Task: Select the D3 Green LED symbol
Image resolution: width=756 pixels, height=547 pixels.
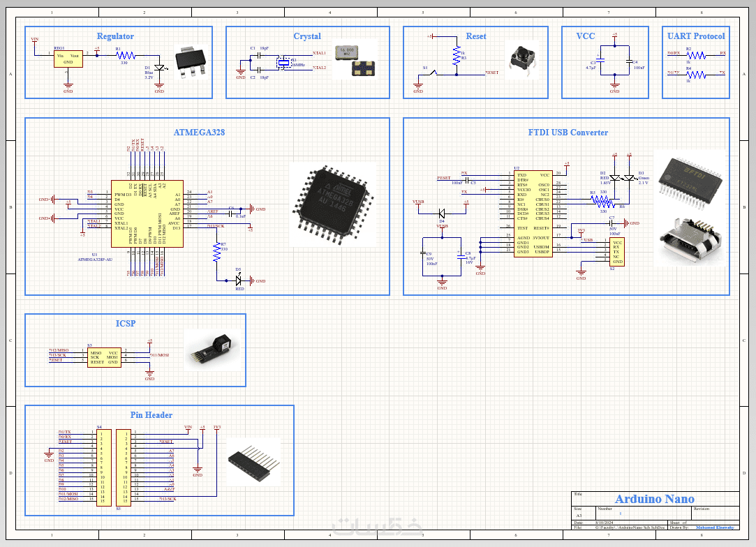Action: tap(629, 179)
